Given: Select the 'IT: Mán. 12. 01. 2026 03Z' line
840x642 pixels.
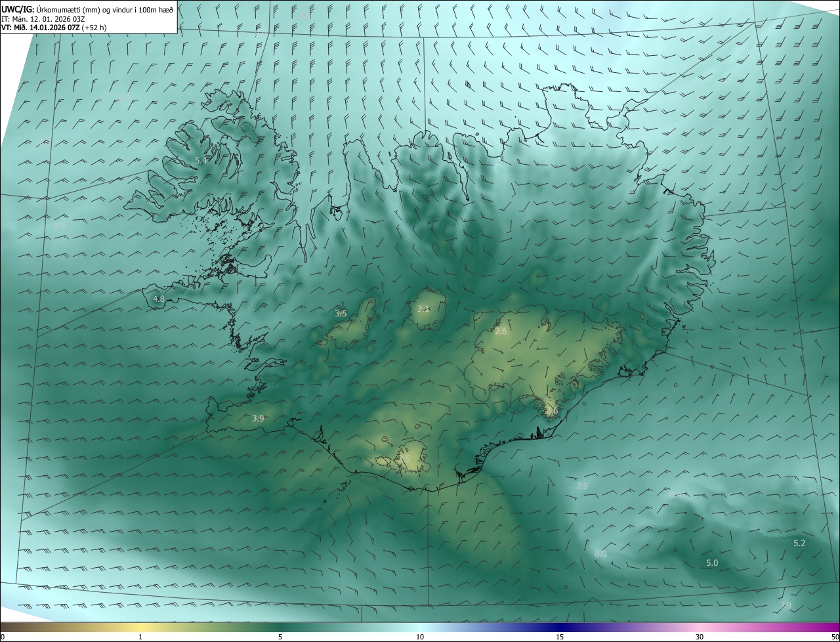Looking at the screenshot, I should [x=44, y=19].
